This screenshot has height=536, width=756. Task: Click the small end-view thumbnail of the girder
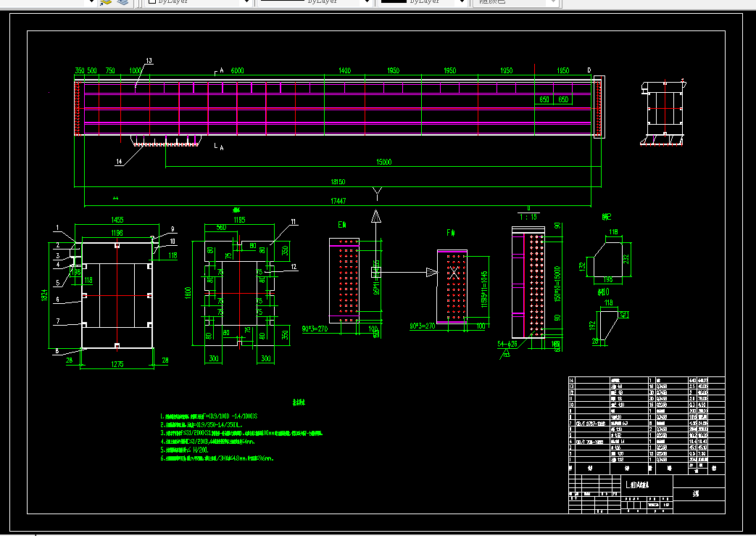[x=663, y=112]
